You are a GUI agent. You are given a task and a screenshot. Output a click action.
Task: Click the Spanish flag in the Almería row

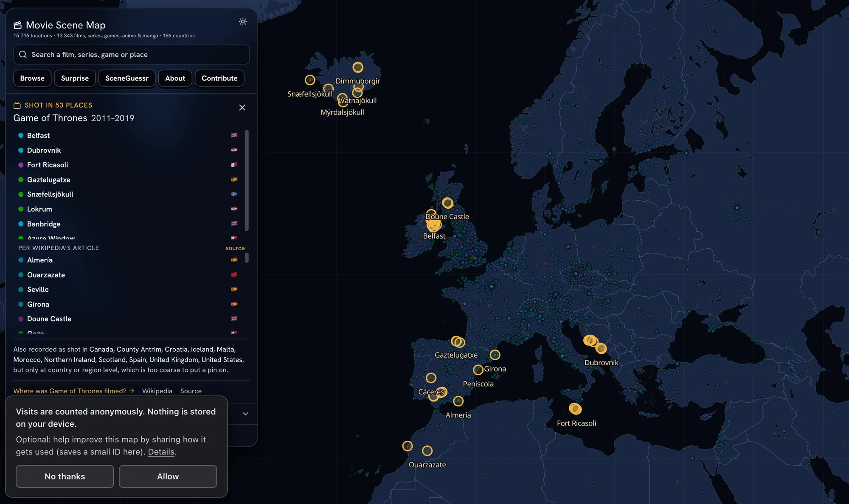click(234, 260)
